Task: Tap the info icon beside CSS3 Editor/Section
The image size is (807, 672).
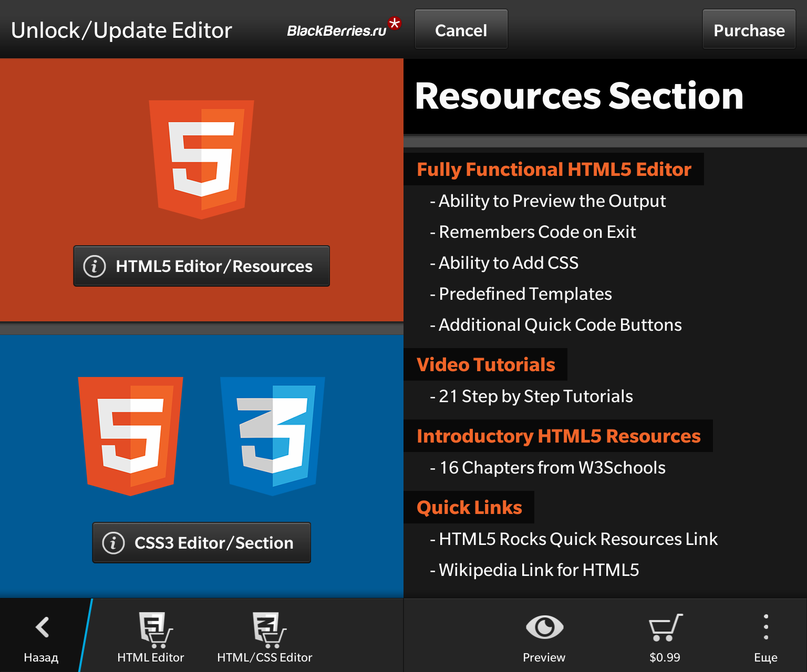Action: pos(113,543)
